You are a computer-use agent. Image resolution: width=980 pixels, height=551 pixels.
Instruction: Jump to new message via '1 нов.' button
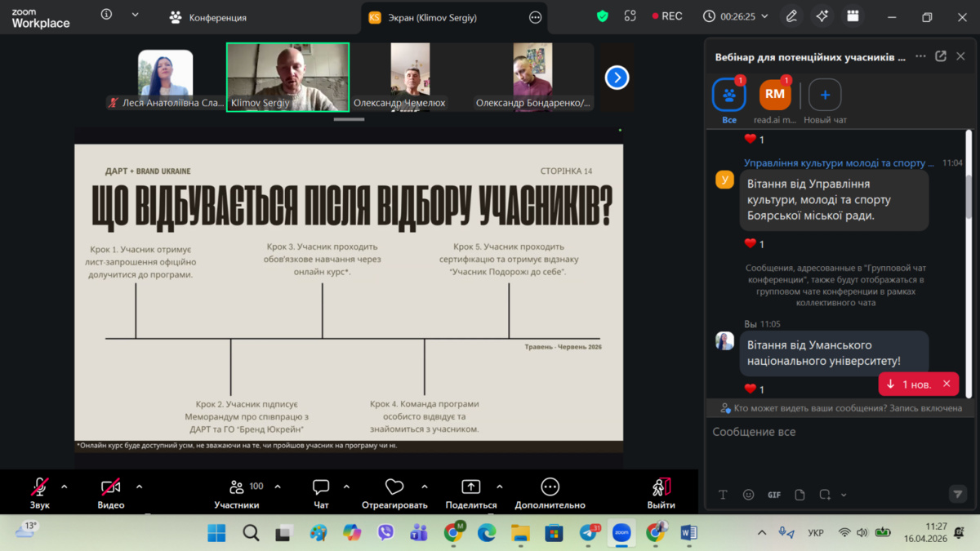coord(908,384)
